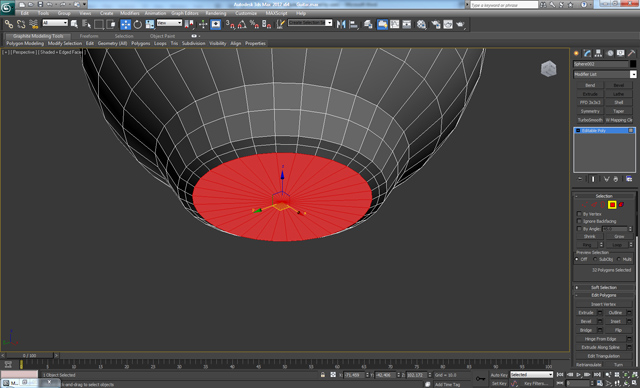Click the Extrude polygons button
The width and height of the screenshot is (640, 388).
[586, 313]
